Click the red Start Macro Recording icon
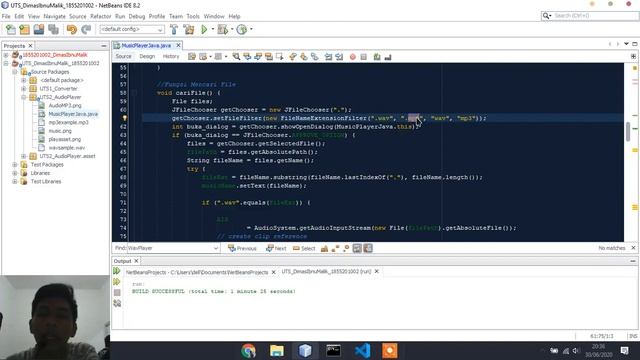The image size is (640, 360). pos(353,57)
